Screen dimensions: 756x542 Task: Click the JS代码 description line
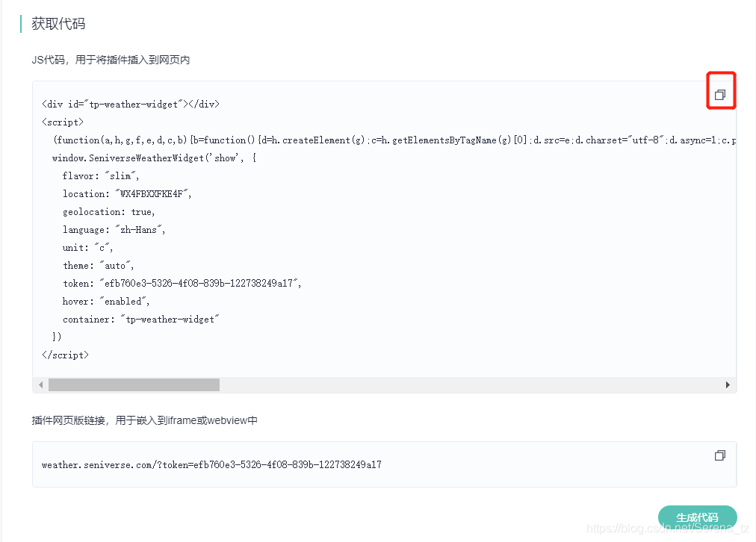point(111,60)
